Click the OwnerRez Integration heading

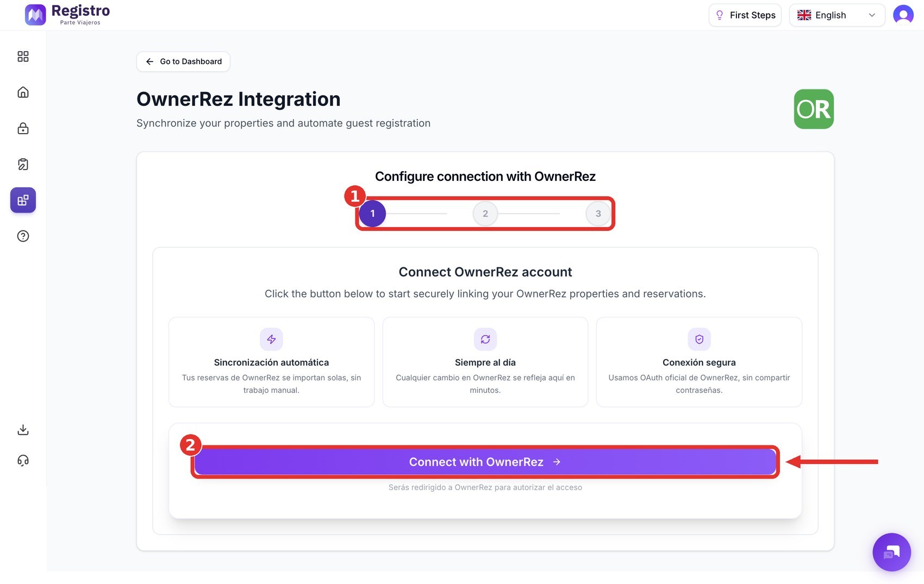coord(239,99)
